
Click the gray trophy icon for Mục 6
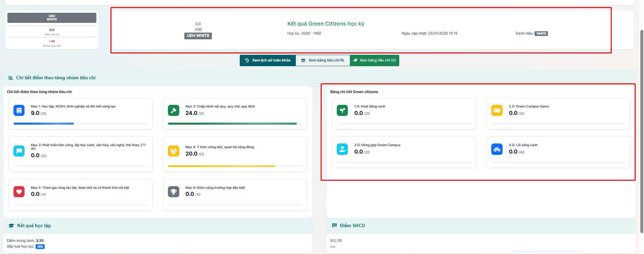174,192
